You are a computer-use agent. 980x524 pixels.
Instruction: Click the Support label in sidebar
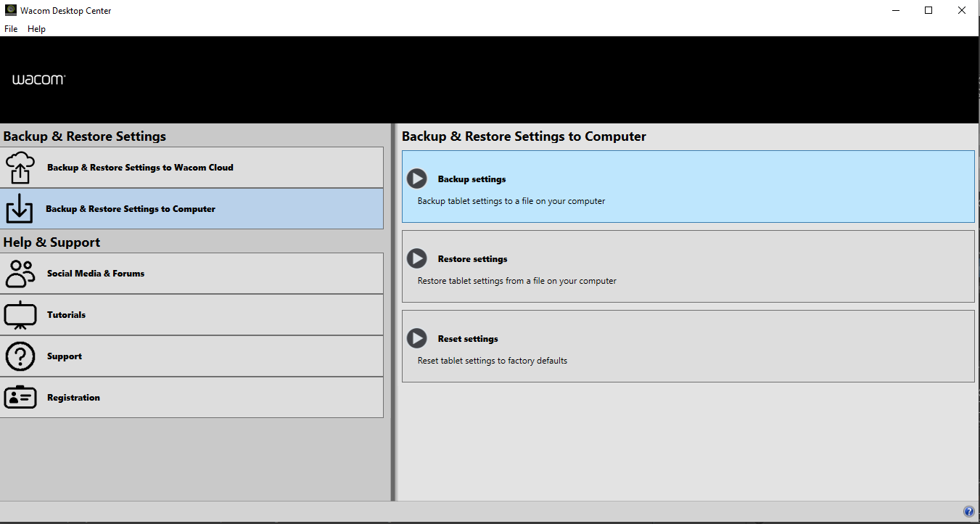(x=65, y=356)
